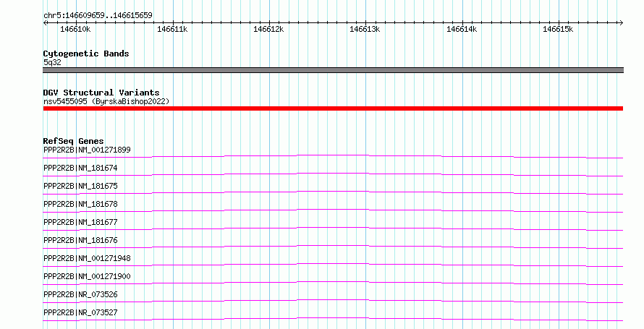Click the 146612k ruler tick label

(x=268, y=29)
